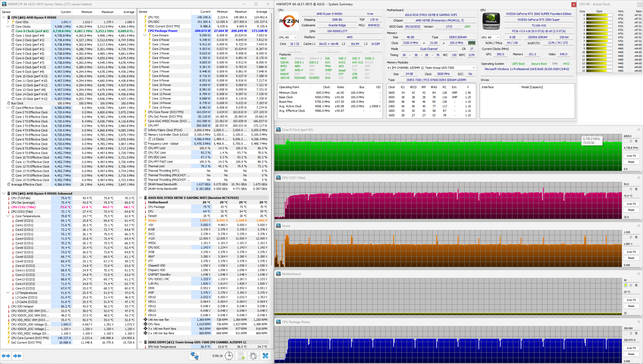
Task: Click the collapse columns inward-arrows icon
Action: tap(17, 356)
